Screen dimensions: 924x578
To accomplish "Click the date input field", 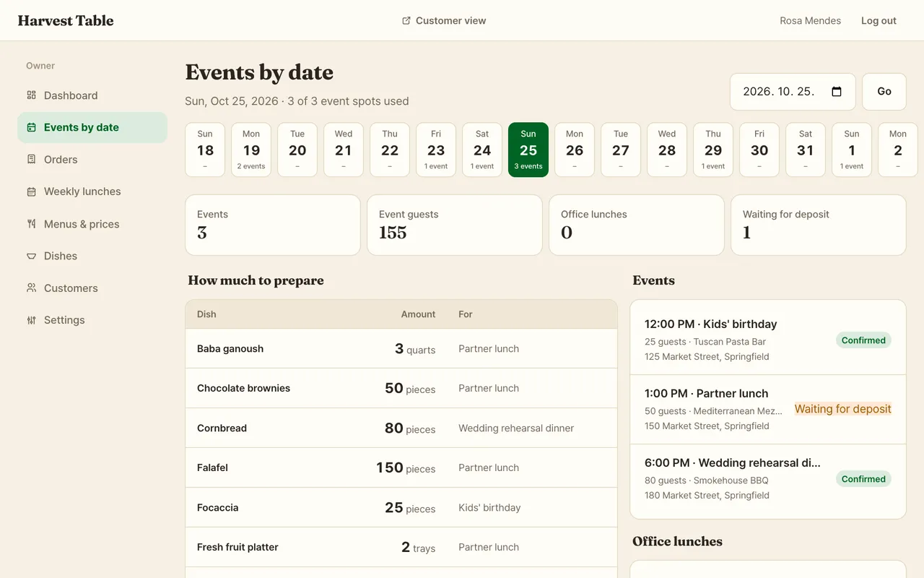I will [793, 92].
